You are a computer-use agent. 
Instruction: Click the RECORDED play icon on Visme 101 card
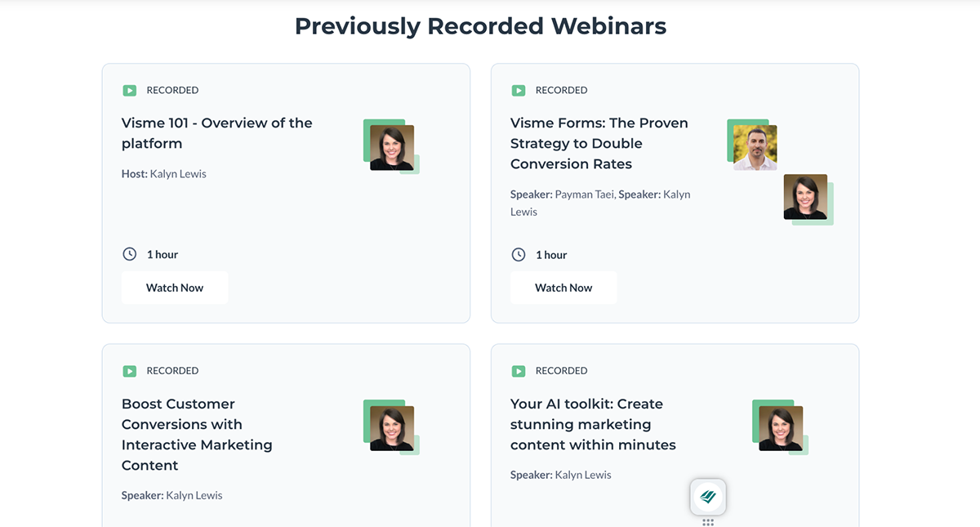coord(130,90)
